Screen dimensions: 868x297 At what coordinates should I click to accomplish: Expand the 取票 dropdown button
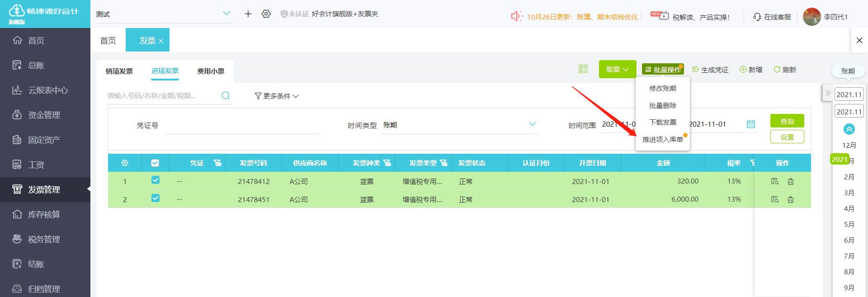(618, 69)
